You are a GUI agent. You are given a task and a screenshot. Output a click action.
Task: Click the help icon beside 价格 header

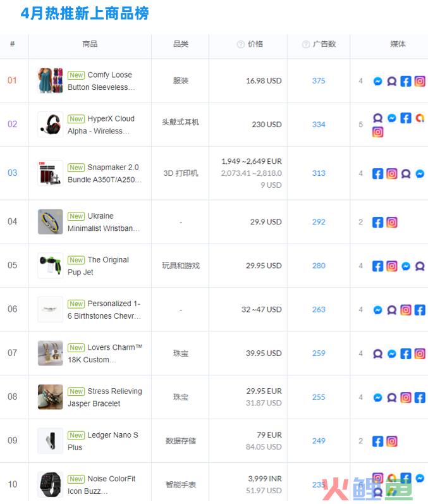pyautogui.click(x=241, y=44)
